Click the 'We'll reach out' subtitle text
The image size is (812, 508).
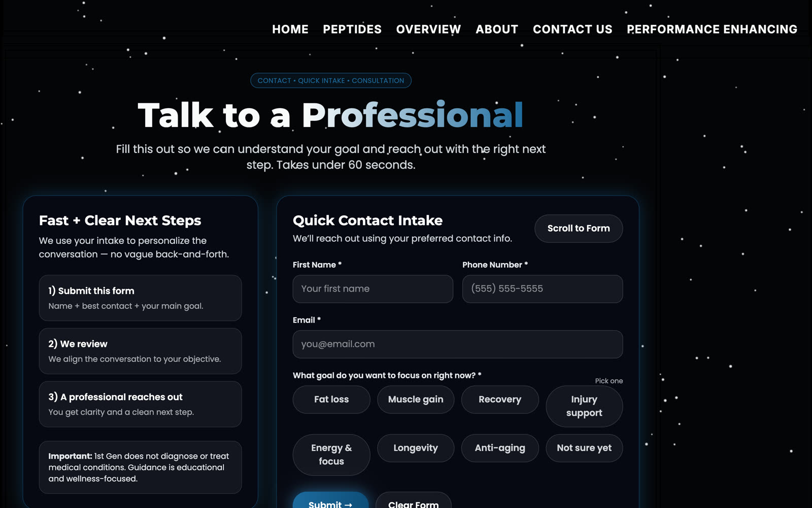402,239
